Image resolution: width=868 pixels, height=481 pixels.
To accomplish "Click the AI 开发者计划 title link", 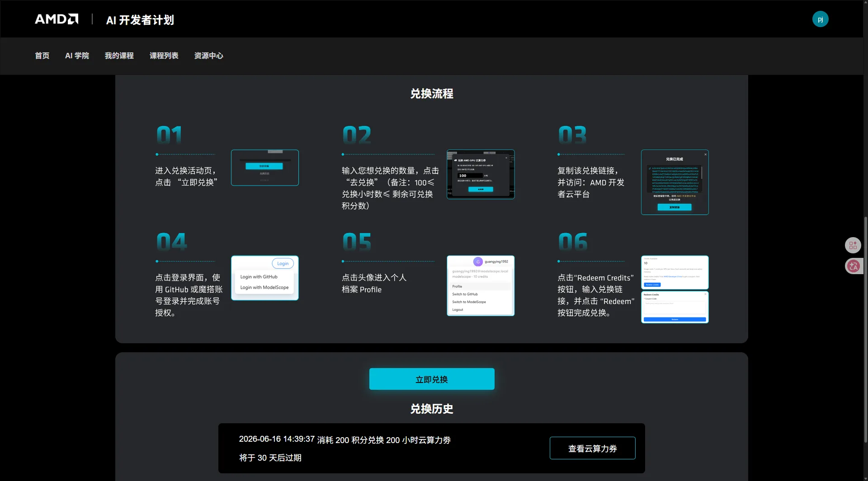I will click(x=140, y=20).
